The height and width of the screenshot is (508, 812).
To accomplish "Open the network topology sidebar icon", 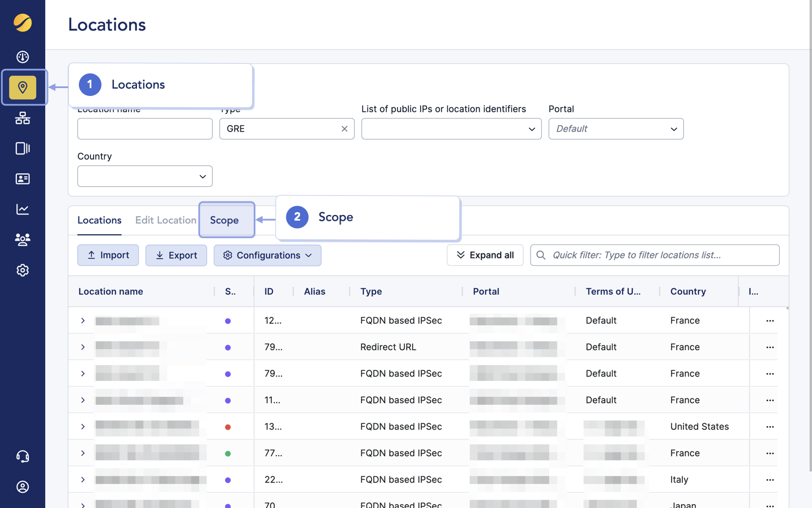I will click(x=23, y=118).
